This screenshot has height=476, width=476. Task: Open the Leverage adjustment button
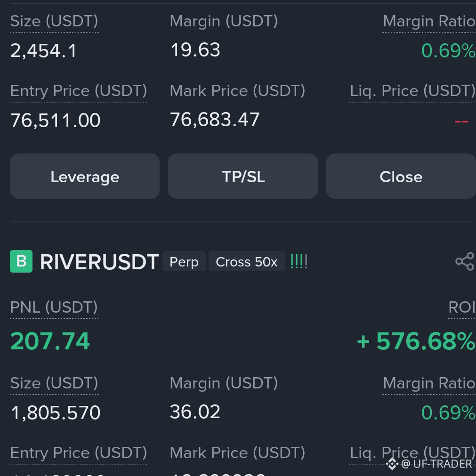pyautogui.click(x=85, y=176)
